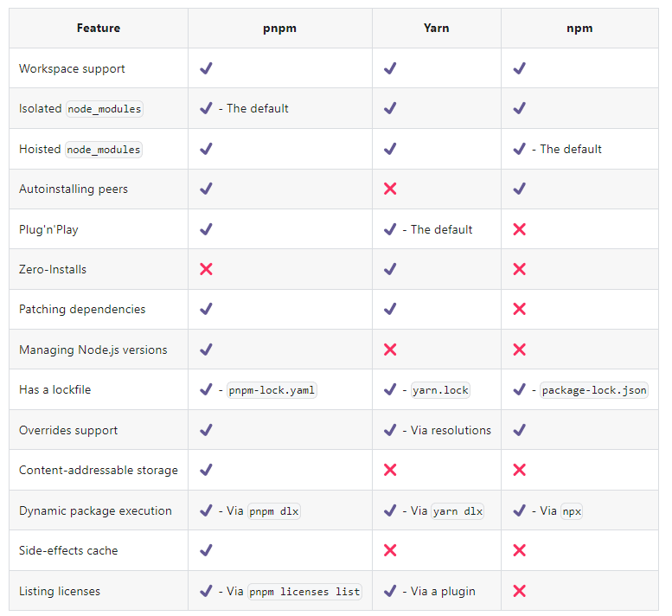Click the pnpm checkmark for Content-addressable storage

[x=206, y=470]
